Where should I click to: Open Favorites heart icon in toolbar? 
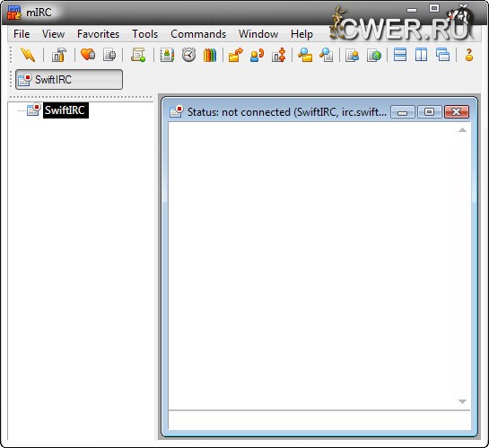click(88, 55)
